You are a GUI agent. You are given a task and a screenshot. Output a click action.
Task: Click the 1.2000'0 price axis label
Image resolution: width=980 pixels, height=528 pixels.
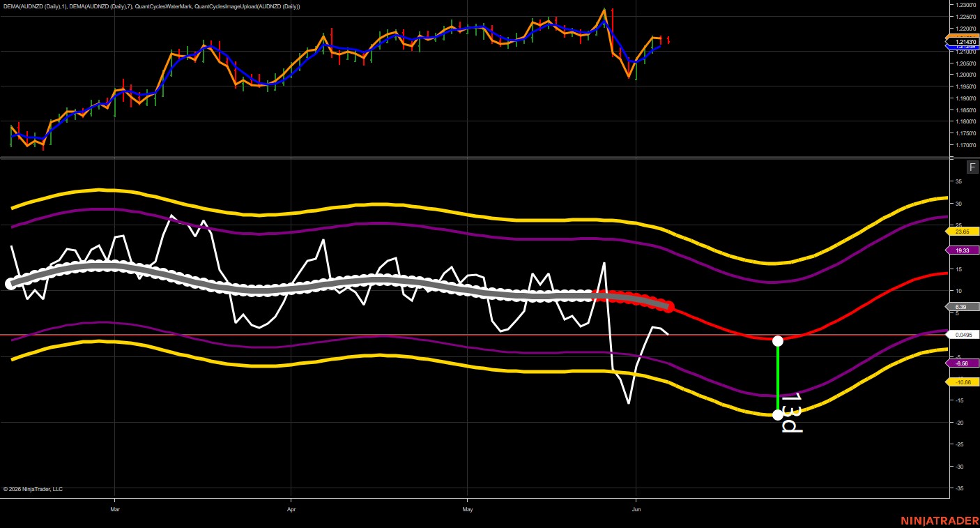(965, 75)
